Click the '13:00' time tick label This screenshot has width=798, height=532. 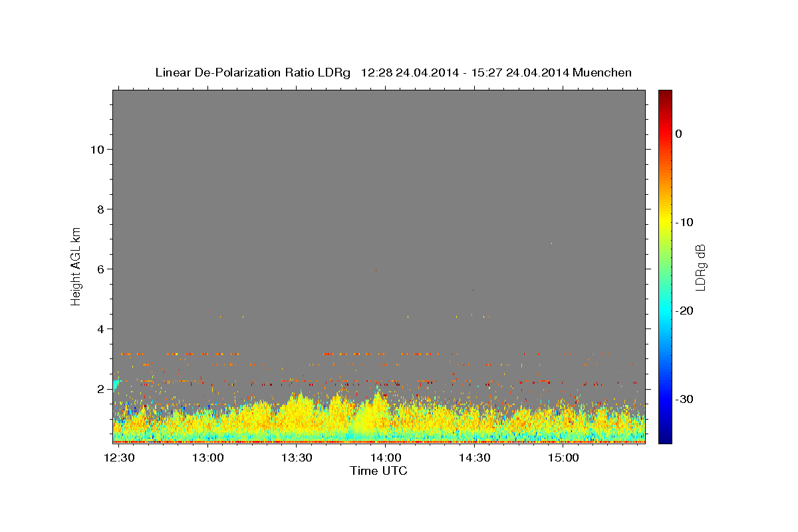point(208,458)
